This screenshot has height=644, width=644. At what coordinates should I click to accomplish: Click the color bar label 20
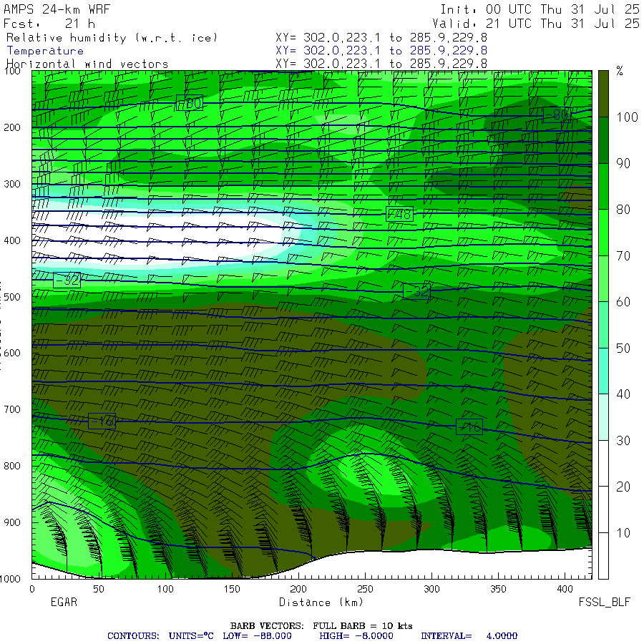pyautogui.click(x=623, y=487)
